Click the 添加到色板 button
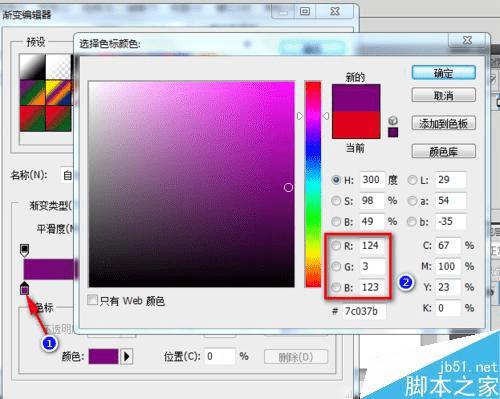The height and width of the screenshot is (399, 500). pyautogui.click(x=443, y=123)
